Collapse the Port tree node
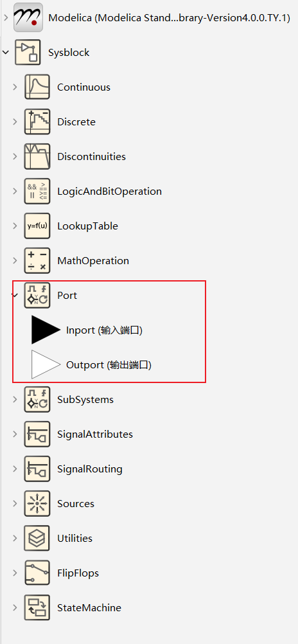 click(x=15, y=295)
